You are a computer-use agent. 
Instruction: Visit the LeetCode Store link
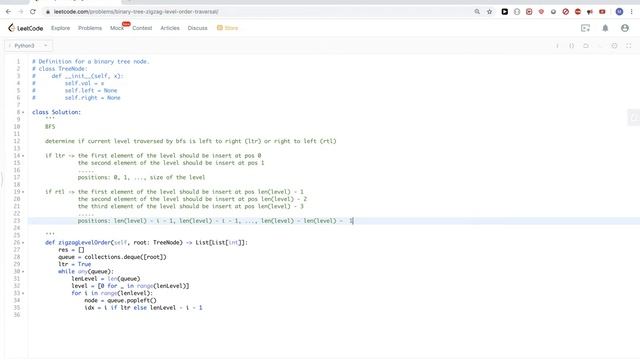click(227, 28)
